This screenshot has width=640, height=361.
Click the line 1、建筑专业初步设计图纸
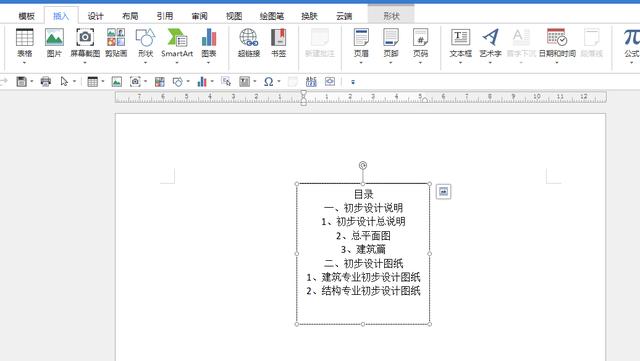tap(363, 277)
